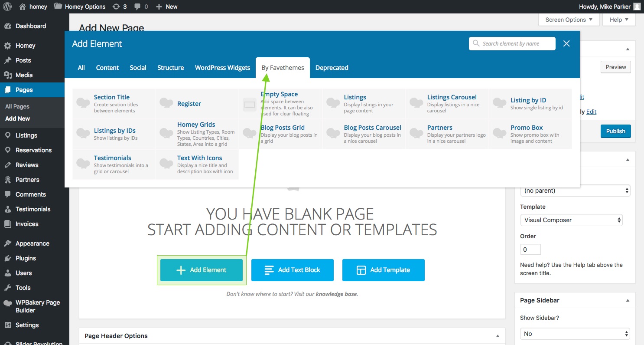Open Homey Options in admin bar
644x345 pixels.
[x=79, y=7]
